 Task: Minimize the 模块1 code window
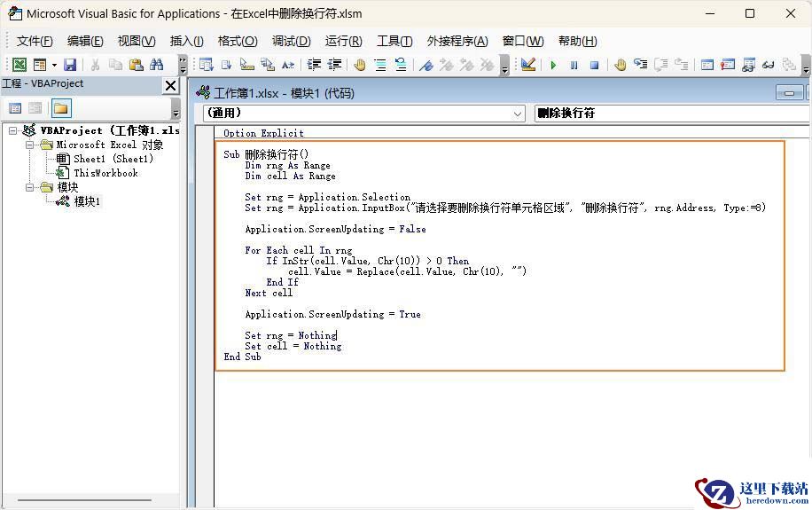click(789, 93)
